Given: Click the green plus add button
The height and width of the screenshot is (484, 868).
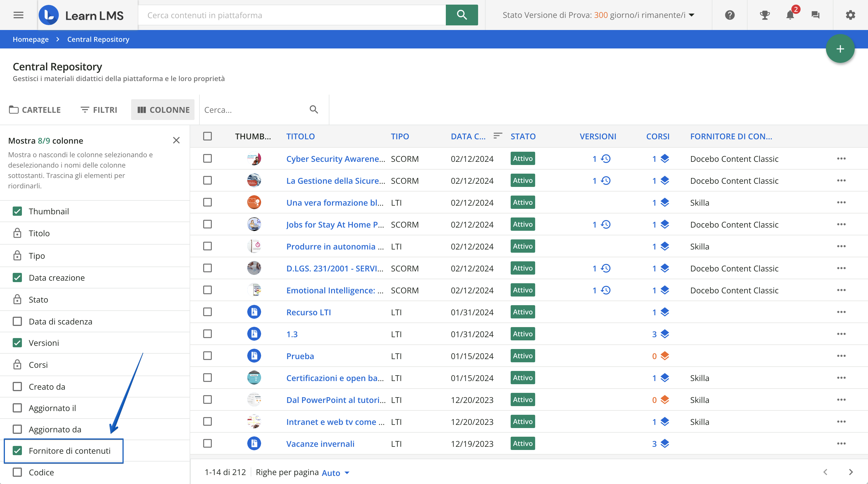Looking at the screenshot, I should click(x=840, y=48).
